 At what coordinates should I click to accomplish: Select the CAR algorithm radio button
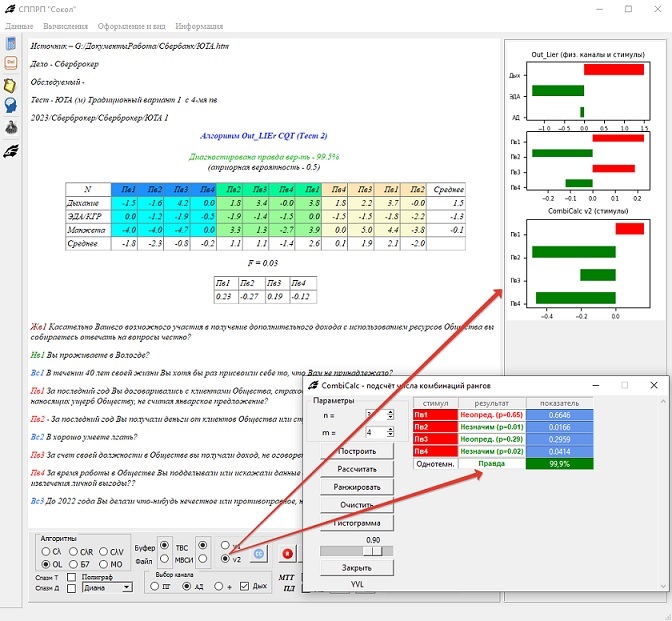(x=73, y=551)
